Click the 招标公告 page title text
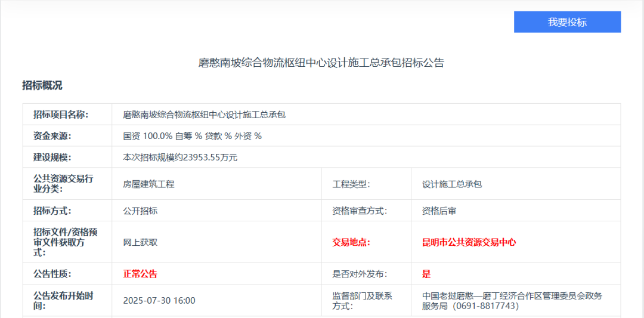 coord(321,63)
